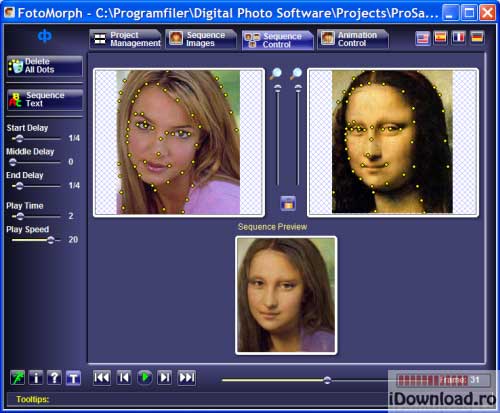
Task: Jump to first frame
Action: [x=102, y=378]
